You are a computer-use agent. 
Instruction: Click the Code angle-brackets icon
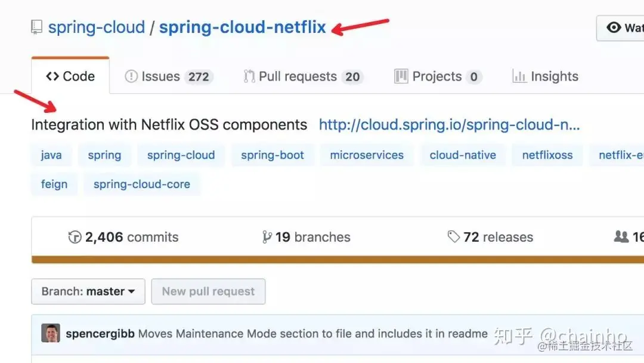point(52,76)
